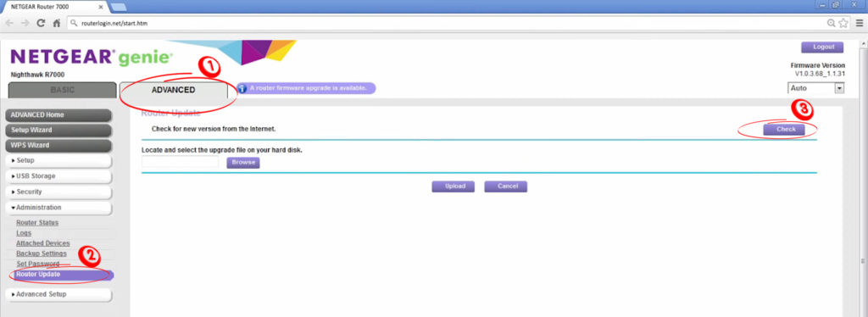Click the upgrade file path field
The image size is (868, 317).
tap(181, 162)
